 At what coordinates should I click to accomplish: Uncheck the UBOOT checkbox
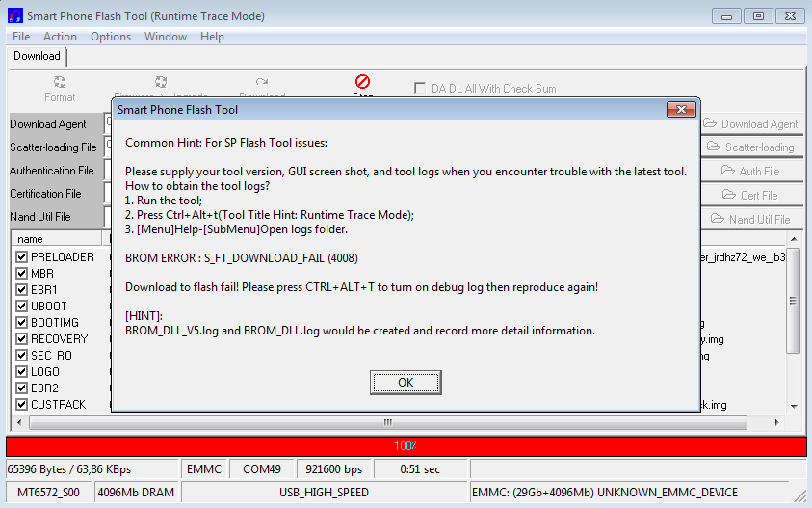click(22, 306)
